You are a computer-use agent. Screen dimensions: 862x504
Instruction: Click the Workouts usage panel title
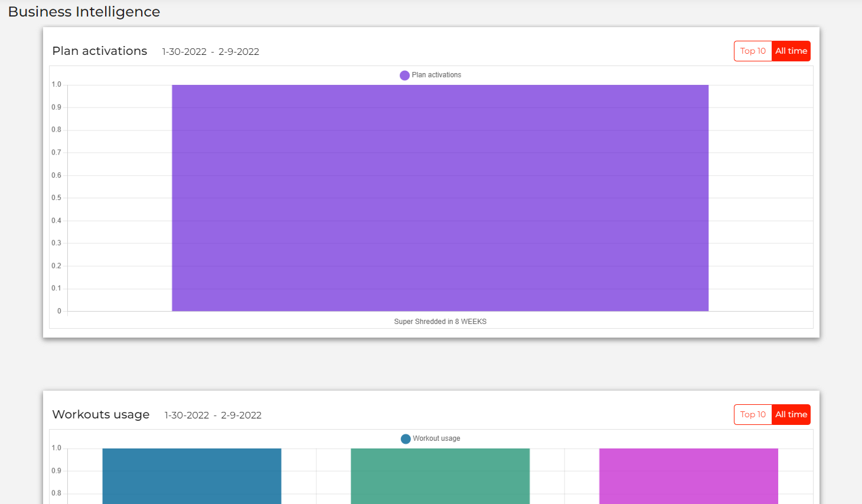click(x=100, y=415)
